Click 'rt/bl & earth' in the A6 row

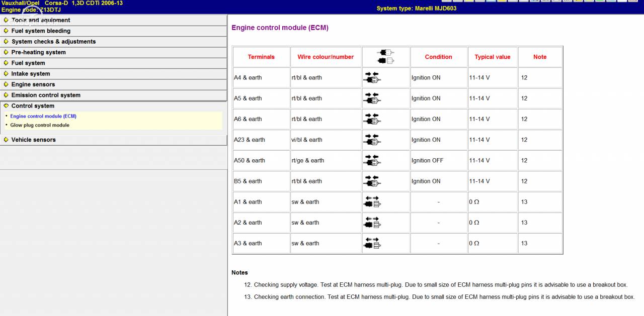pyautogui.click(x=306, y=119)
